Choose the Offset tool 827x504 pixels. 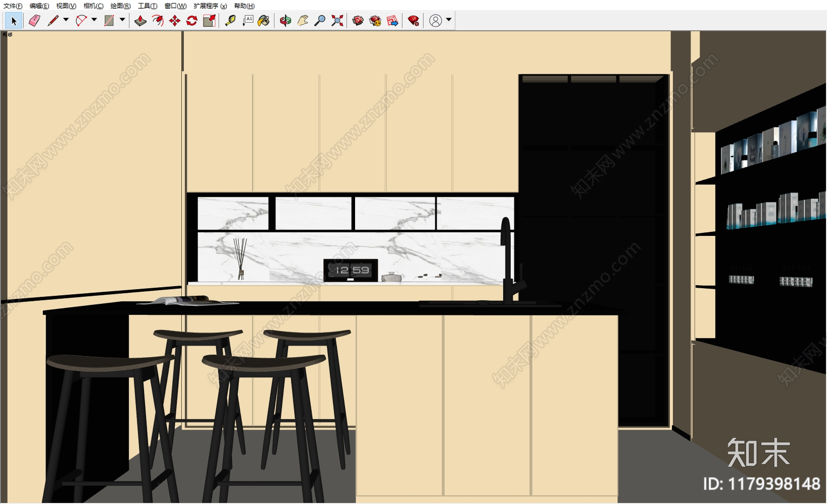158,21
